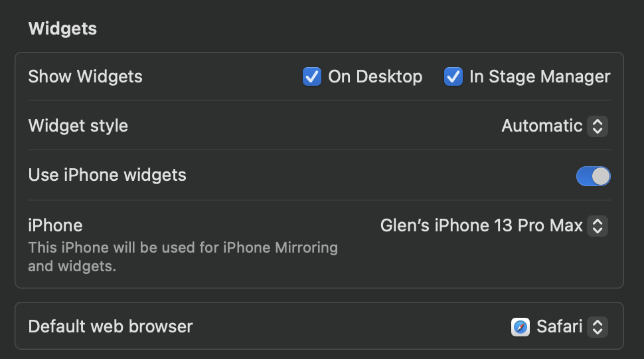
Task: Uncheck the In Stage Manager checkbox
Action: click(x=453, y=77)
